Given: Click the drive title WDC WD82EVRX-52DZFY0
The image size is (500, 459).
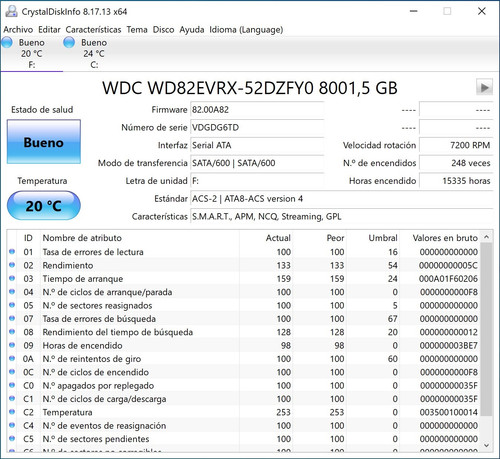Looking at the screenshot, I should [x=208, y=88].
